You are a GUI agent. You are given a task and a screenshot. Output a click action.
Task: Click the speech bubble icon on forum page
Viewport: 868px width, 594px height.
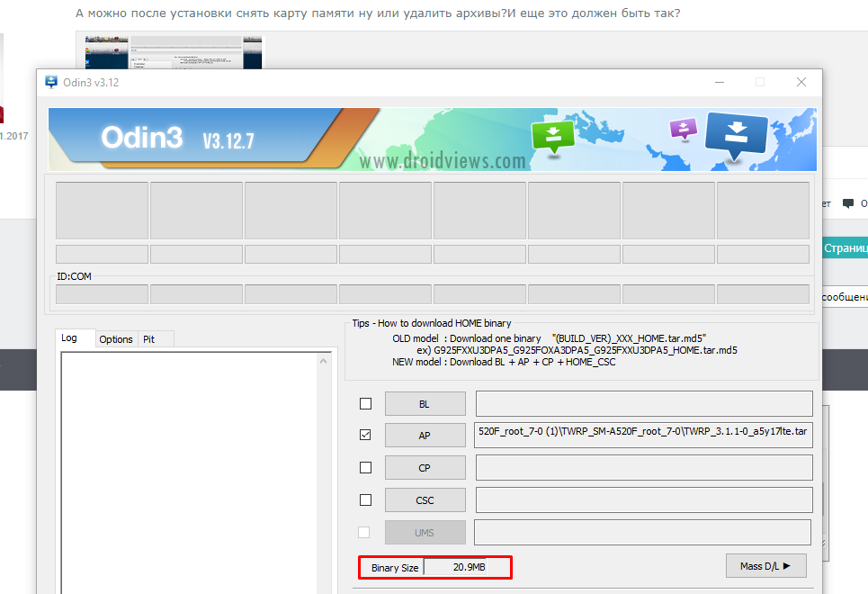[847, 204]
